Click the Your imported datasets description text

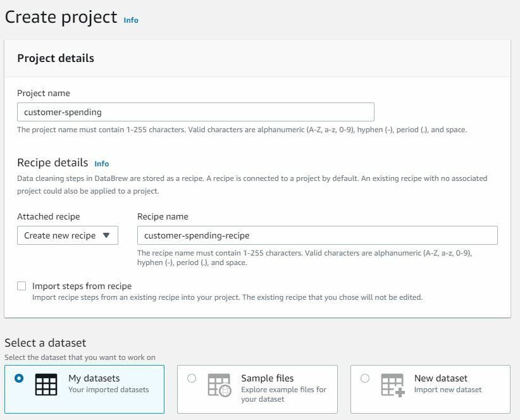[x=109, y=390]
